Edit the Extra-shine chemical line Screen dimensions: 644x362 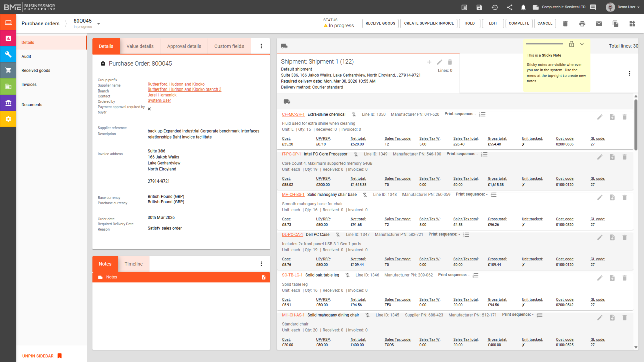click(600, 117)
